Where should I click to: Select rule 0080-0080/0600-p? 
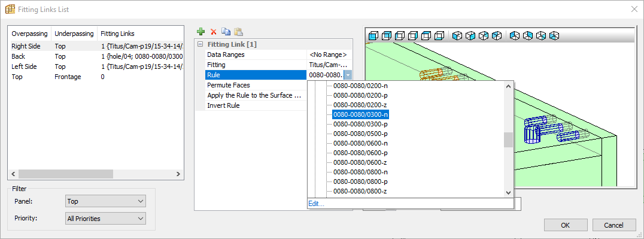tap(360, 153)
